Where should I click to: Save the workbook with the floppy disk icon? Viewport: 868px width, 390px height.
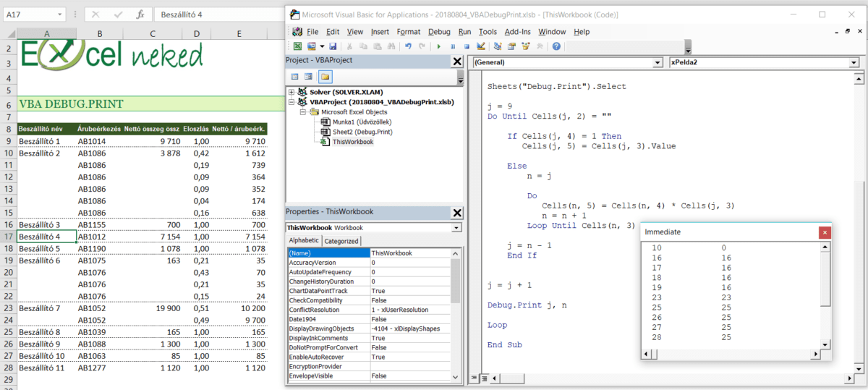(x=333, y=46)
